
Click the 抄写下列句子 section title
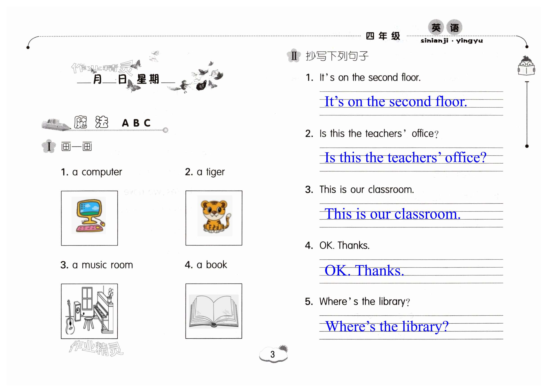tap(337, 56)
